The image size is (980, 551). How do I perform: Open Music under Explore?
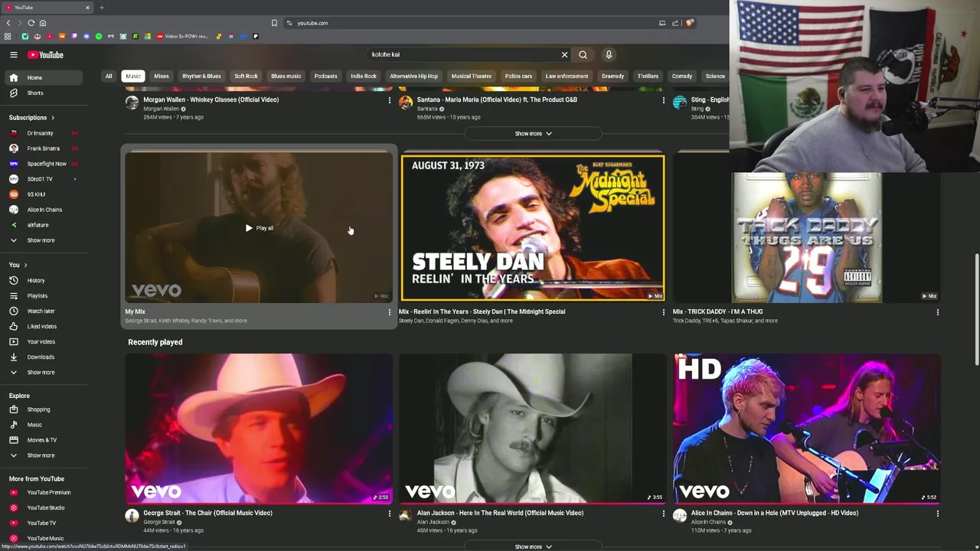42,425
